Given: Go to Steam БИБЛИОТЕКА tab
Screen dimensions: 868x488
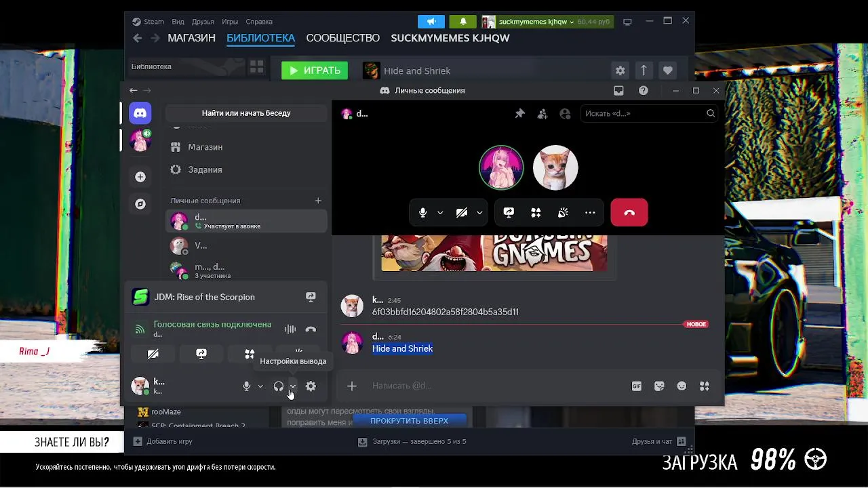Looking at the screenshot, I should 260,38.
